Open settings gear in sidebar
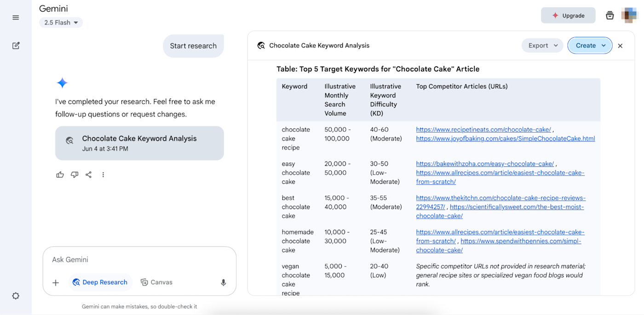Image resolution: width=644 pixels, height=315 pixels. 16,296
